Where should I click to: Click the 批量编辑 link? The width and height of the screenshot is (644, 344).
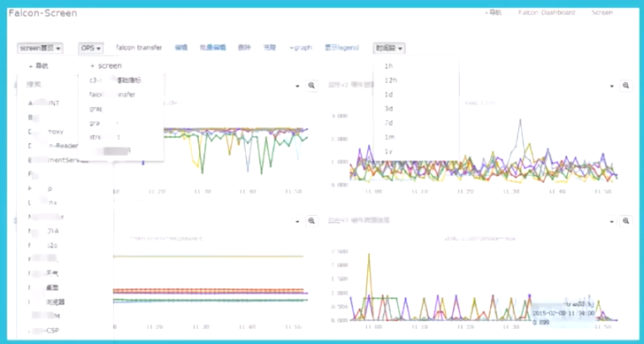click(x=212, y=48)
